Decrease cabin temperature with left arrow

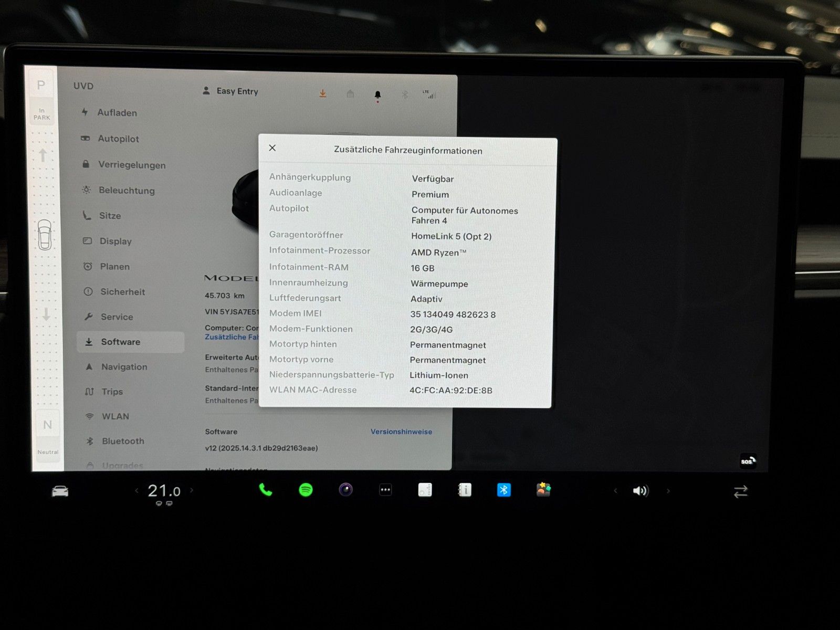click(136, 491)
